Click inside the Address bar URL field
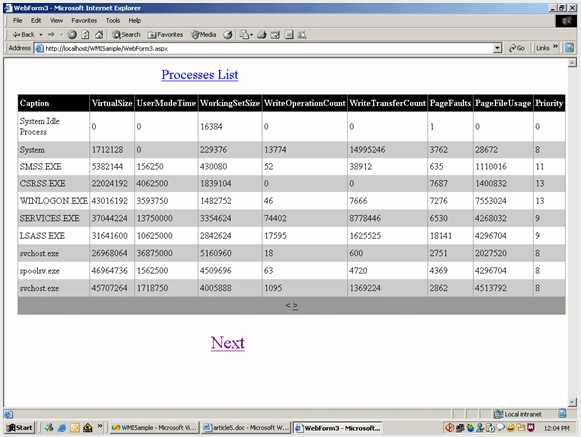581x437 pixels. tap(269, 48)
